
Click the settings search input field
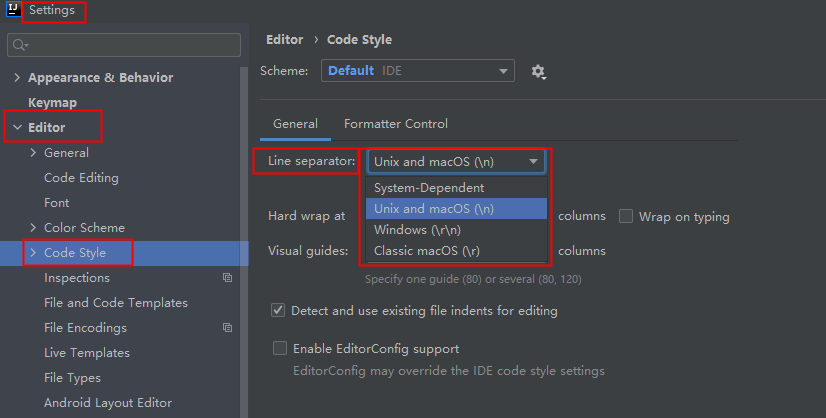tap(124, 45)
